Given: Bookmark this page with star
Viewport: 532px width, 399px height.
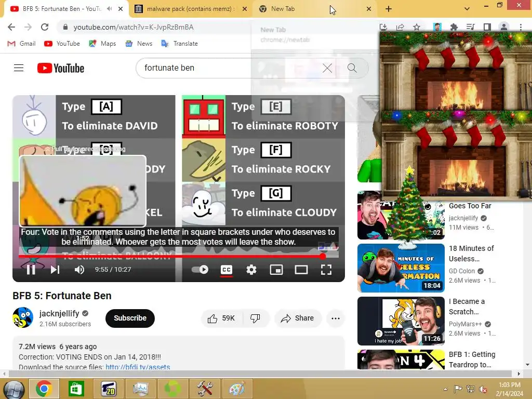Looking at the screenshot, I should 417,27.
